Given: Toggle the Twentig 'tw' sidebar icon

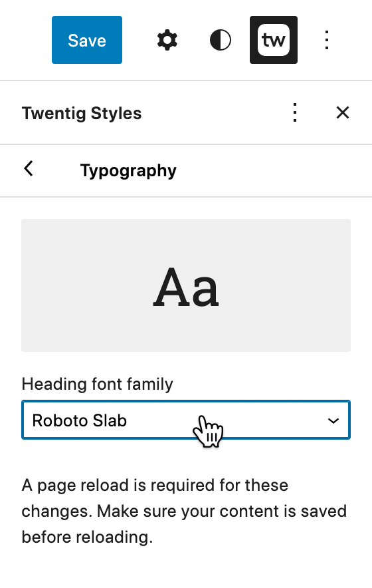Looking at the screenshot, I should (x=274, y=40).
